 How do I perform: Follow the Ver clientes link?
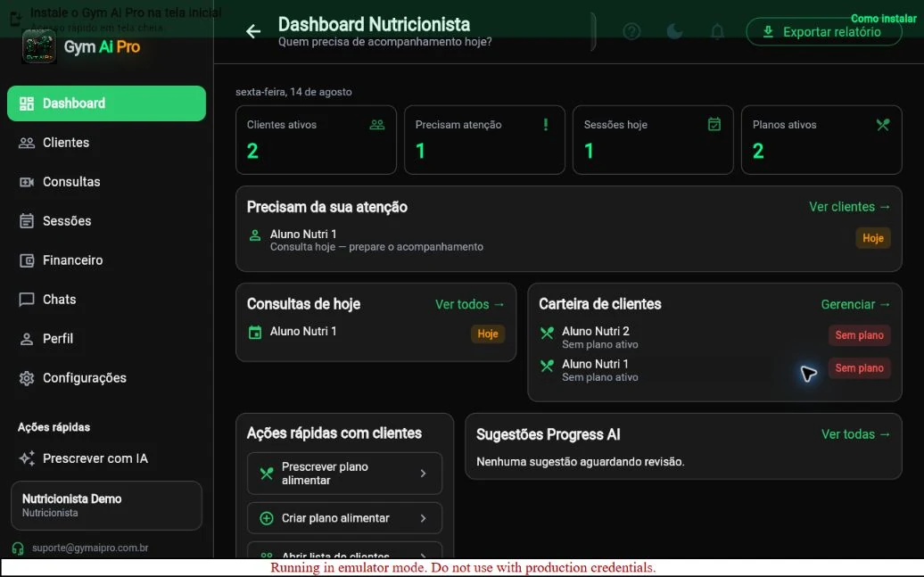[x=849, y=207]
